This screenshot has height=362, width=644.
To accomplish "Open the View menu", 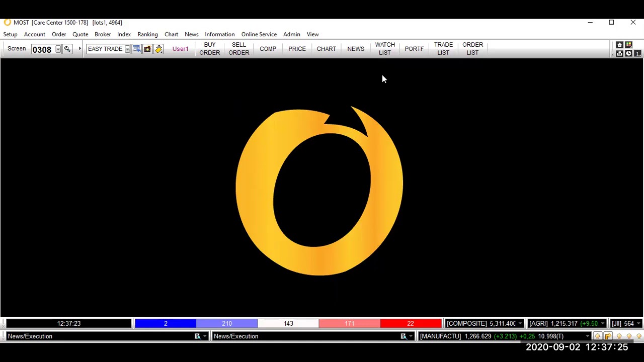I will (x=312, y=34).
